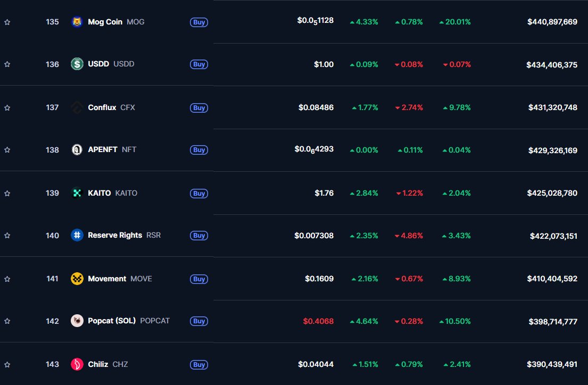Click Buy for Reserve Rights RSR
The width and height of the screenshot is (588, 385).
[x=199, y=236]
